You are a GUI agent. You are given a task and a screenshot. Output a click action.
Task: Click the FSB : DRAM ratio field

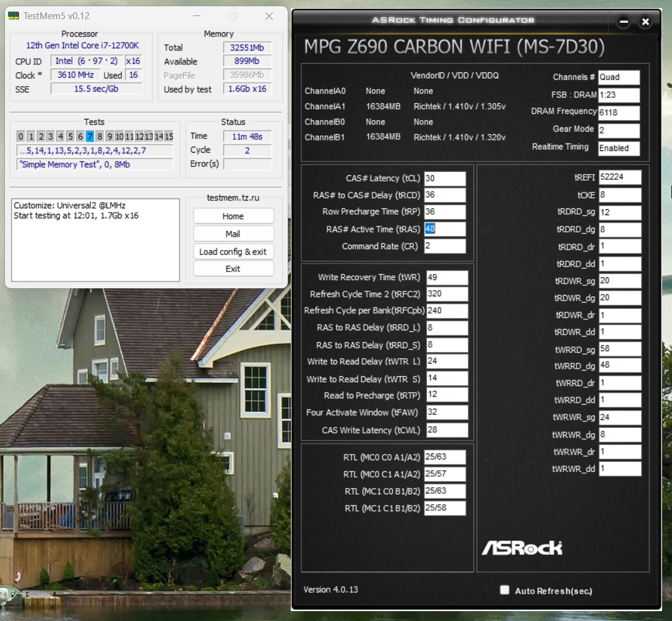[x=619, y=95]
